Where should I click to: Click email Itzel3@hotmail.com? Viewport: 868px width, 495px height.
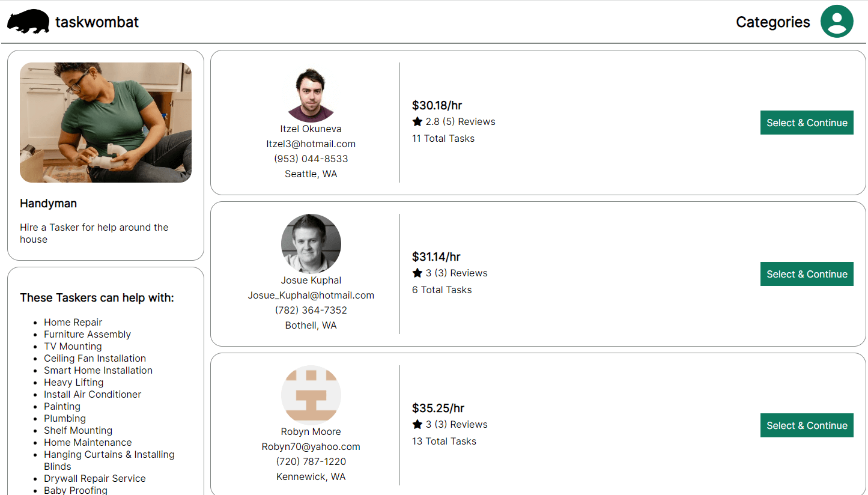(311, 144)
